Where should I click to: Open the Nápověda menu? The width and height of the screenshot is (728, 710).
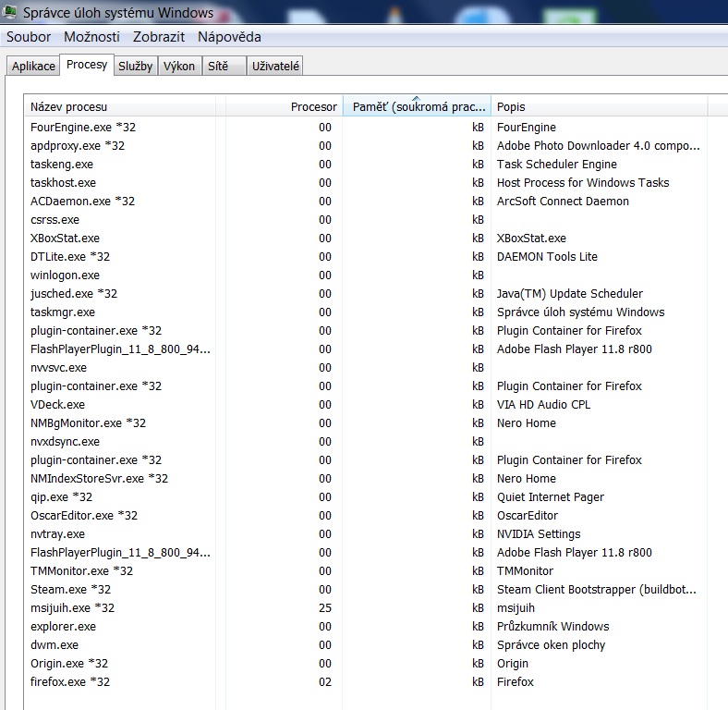click(x=229, y=37)
